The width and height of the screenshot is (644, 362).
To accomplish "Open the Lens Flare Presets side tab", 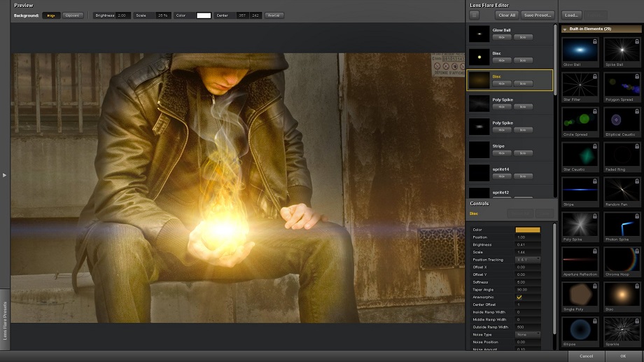I will (x=5, y=319).
